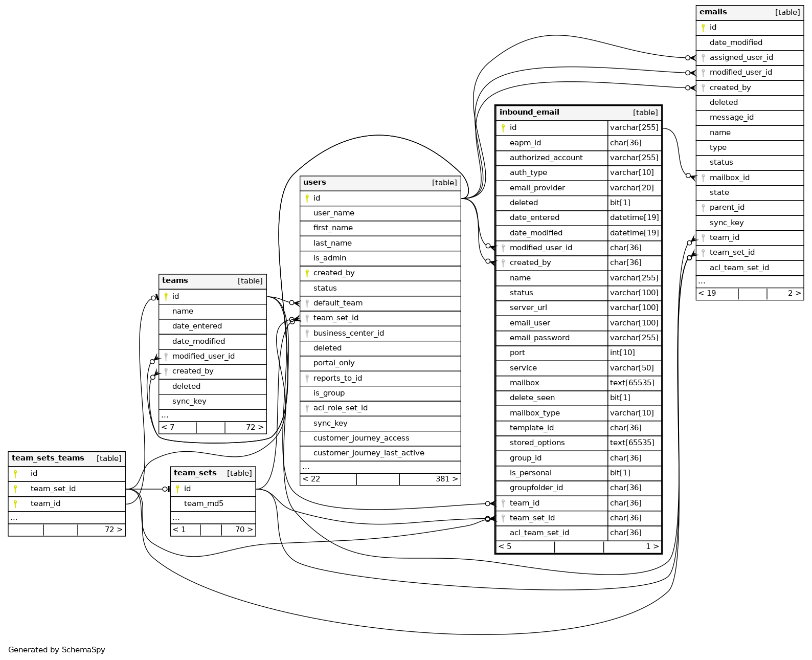The image size is (812, 660).
Task: Click foreign key icon beside emails assigned_user_id
Action: click(703, 58)
